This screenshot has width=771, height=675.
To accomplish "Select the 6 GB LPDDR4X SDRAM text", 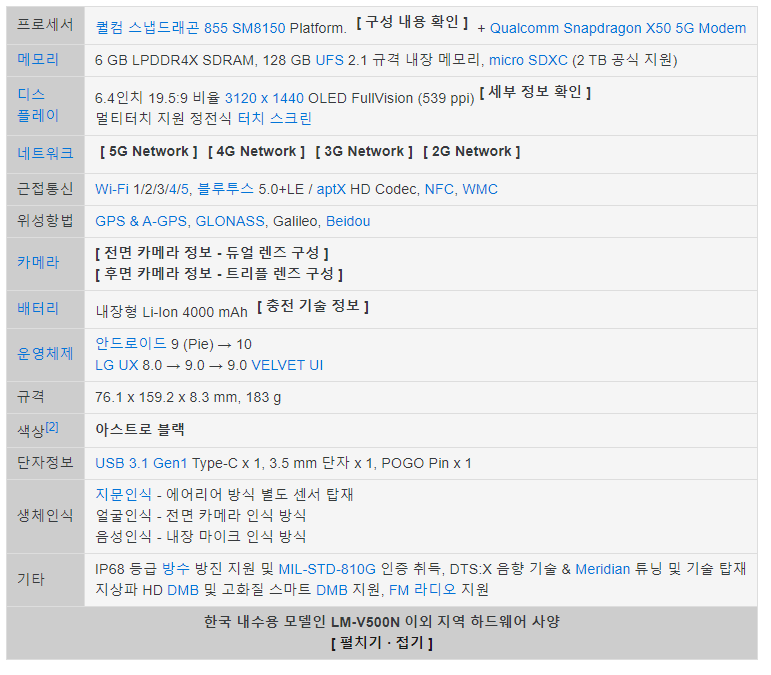I will tap(176, 60).
